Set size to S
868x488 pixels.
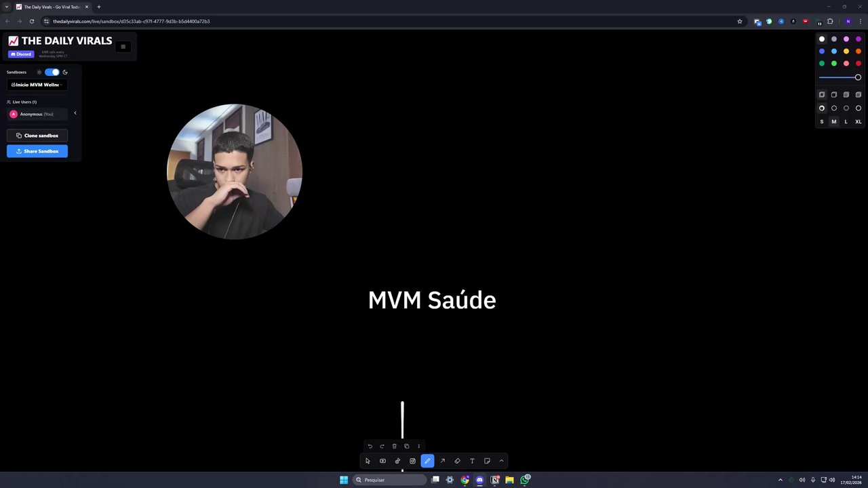tap(822, 122)
